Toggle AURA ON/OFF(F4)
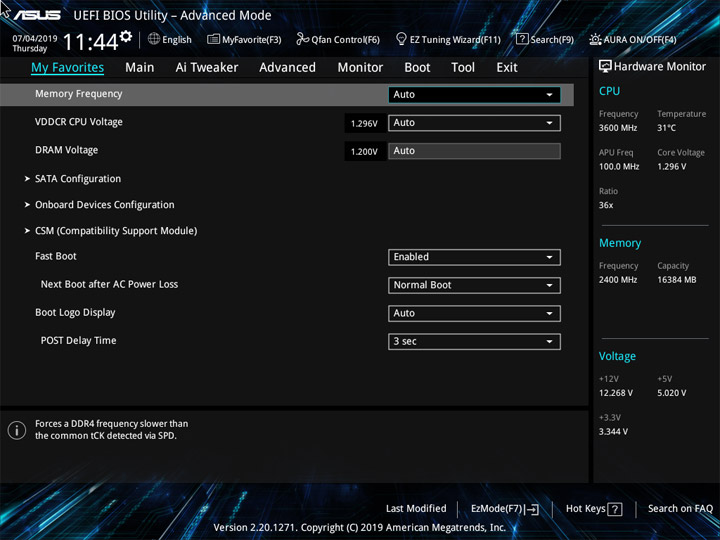This screenshot has height=540, width=720. pos(640,39)
